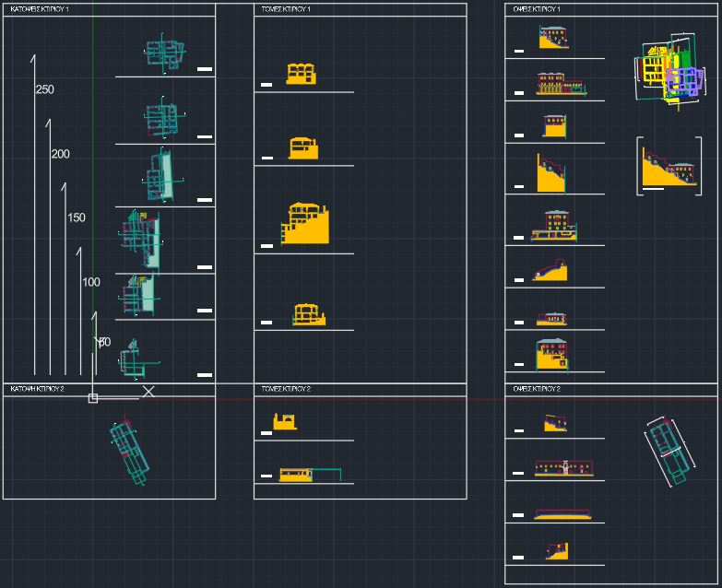The image size is (722, 588).
Task: Select the topmost floor plan in ΚΑΤΟΨΕΙΣ ΚΤΙΡΙΟΥ 1
Action: [x=165, y=53]
